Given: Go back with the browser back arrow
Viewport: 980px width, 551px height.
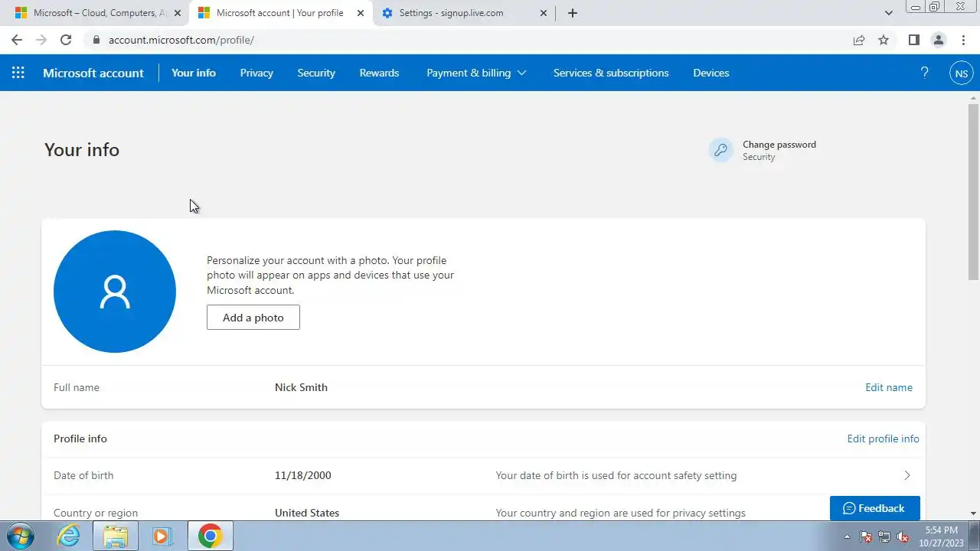Looking at the screenshot, I should coord(17,40).
